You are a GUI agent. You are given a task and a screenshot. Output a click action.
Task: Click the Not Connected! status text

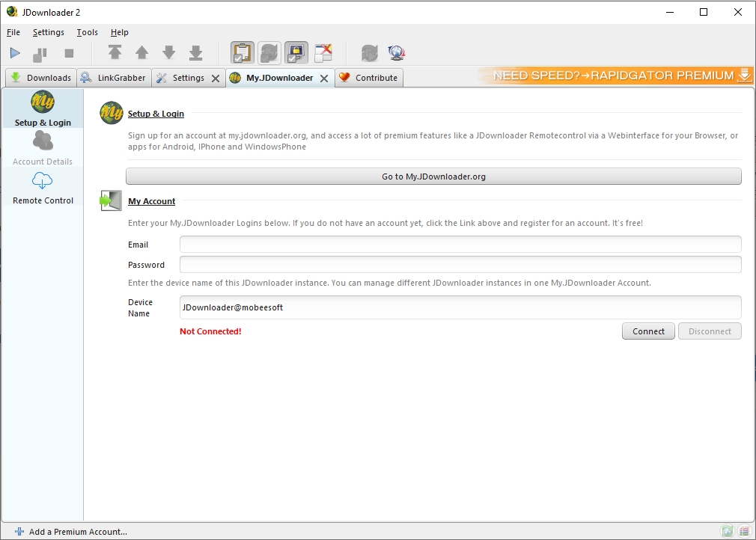210,331
